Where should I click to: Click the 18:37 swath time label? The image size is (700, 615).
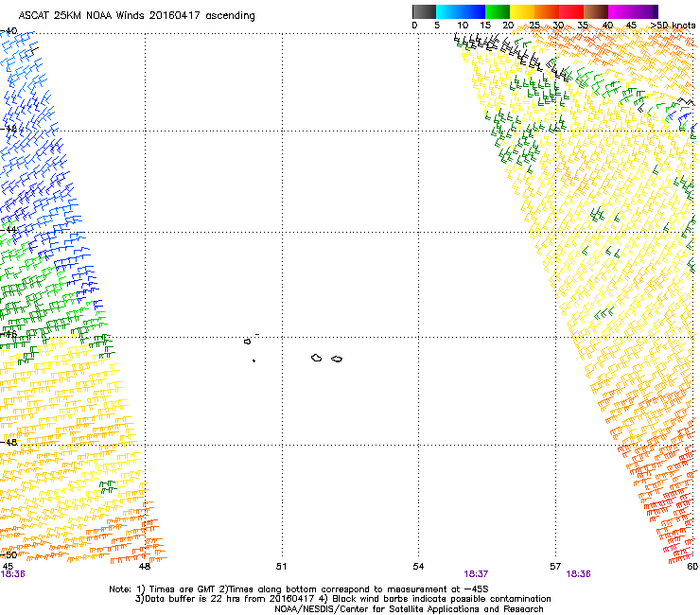tap(476, 574)
